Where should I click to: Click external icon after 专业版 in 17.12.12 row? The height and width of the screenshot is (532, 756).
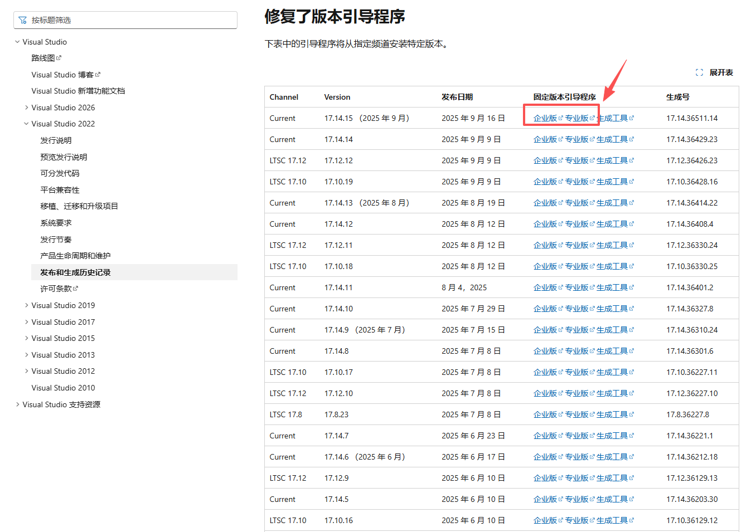point(592,160)
